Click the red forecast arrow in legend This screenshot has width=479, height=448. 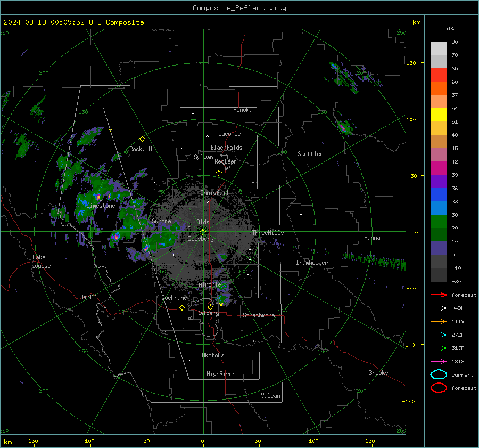pyautogui.click(x=439, y=295)
